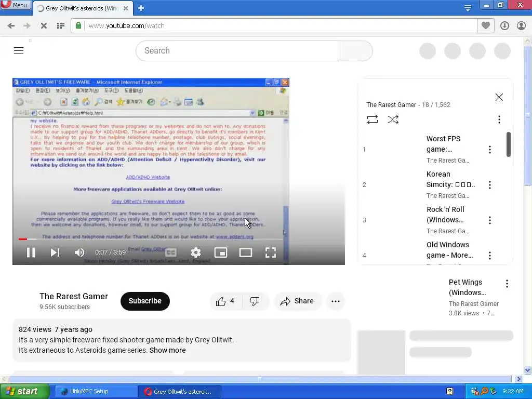Subscribe to The Rarest Gamer
532x399 pixels.
coord(145,301)
